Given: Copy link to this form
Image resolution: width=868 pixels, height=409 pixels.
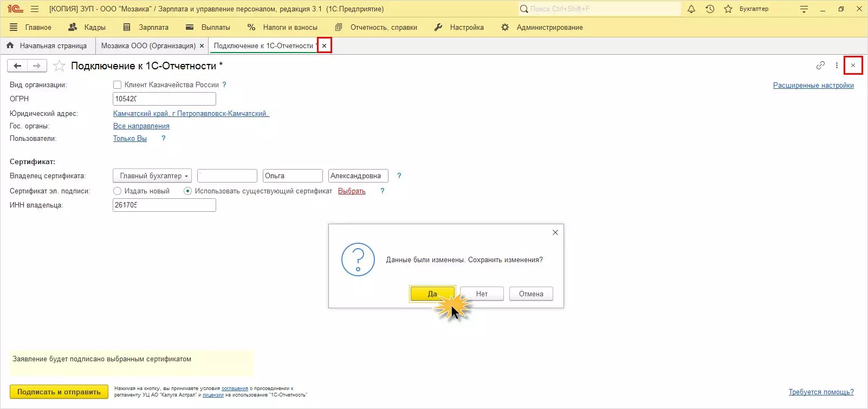Looking at the screenshot, I should tap(820, 66).
